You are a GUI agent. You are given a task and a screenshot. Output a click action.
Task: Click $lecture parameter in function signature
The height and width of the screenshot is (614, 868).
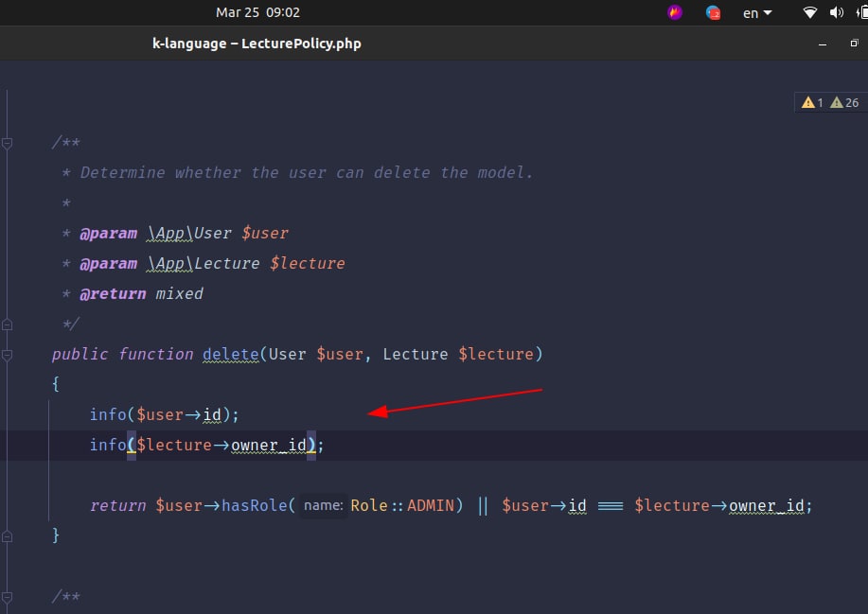pos(496,354)
